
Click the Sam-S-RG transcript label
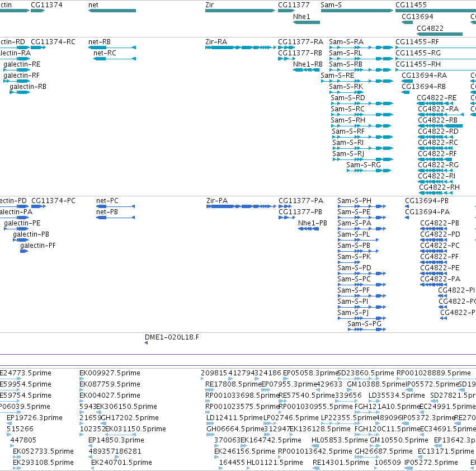364,165
